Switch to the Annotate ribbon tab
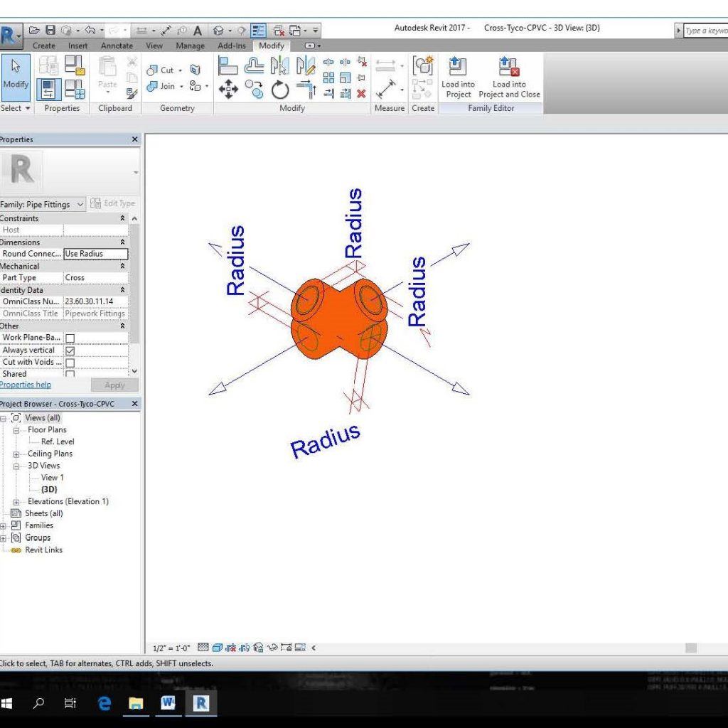This screenshot has height=728, width=728. pos(117,45)
